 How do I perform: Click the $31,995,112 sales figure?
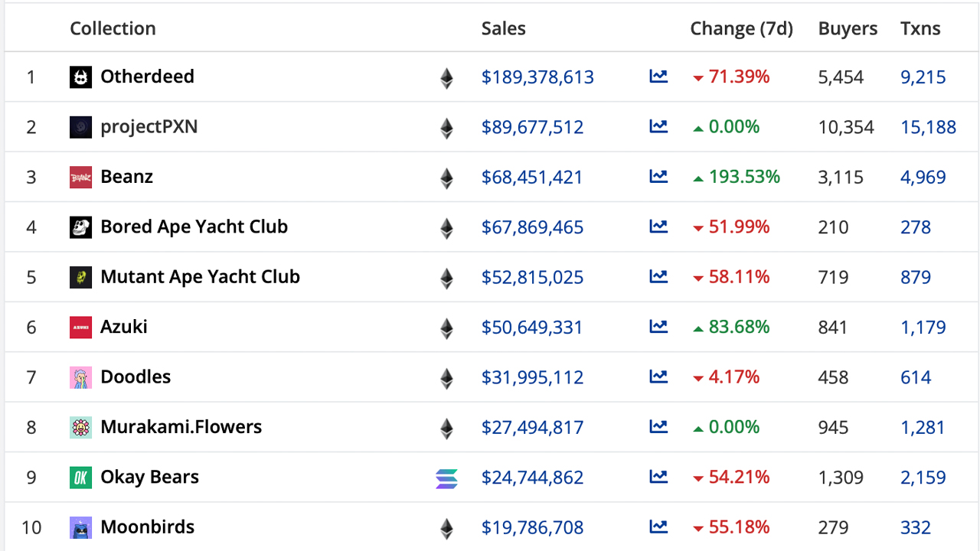point(533,377)
